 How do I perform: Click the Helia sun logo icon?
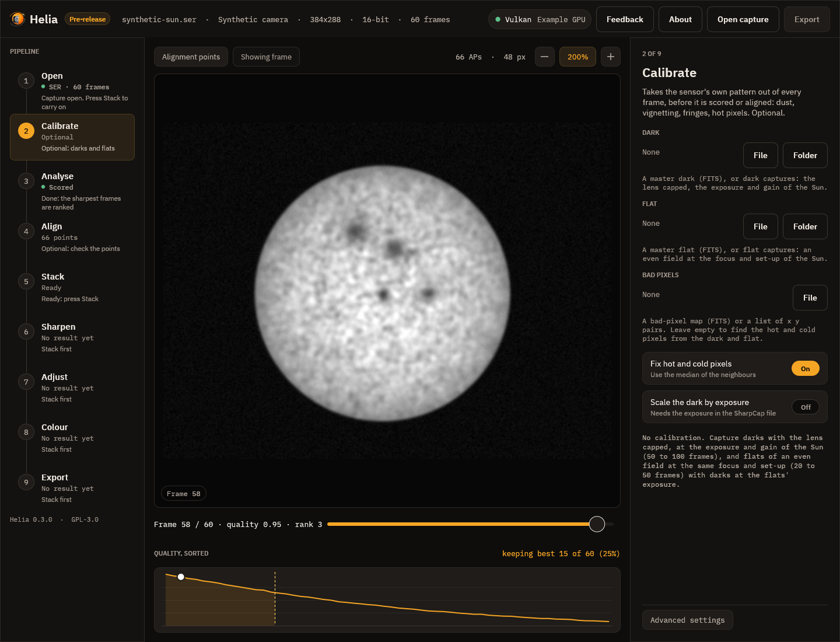(x=17, y=19)
